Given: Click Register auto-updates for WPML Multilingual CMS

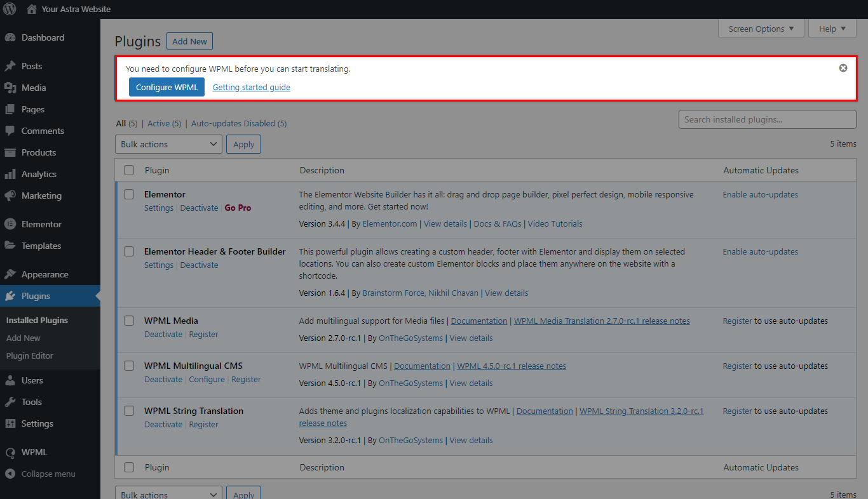Looking at the screenshot, I should click(x=737, y=366).
